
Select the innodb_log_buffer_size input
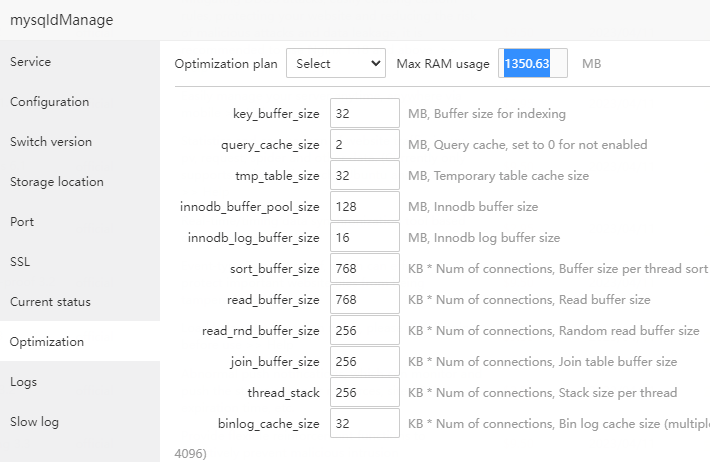(x=364, y=237)
